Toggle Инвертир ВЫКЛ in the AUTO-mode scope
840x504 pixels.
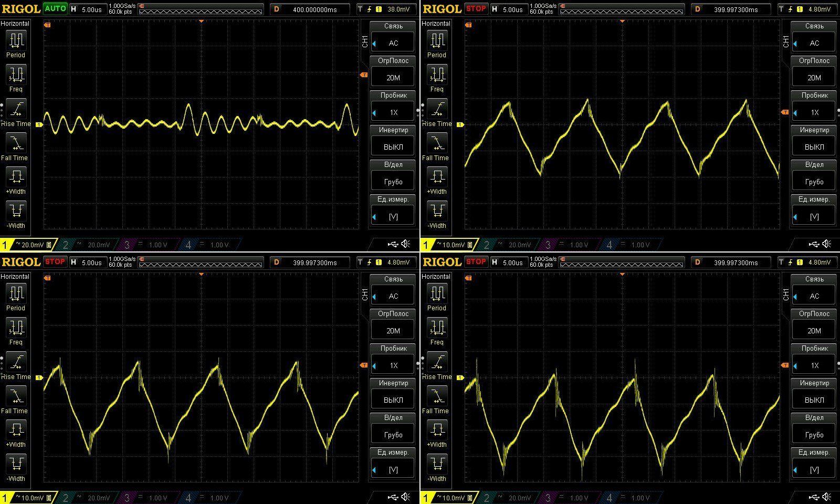point(393,147)
